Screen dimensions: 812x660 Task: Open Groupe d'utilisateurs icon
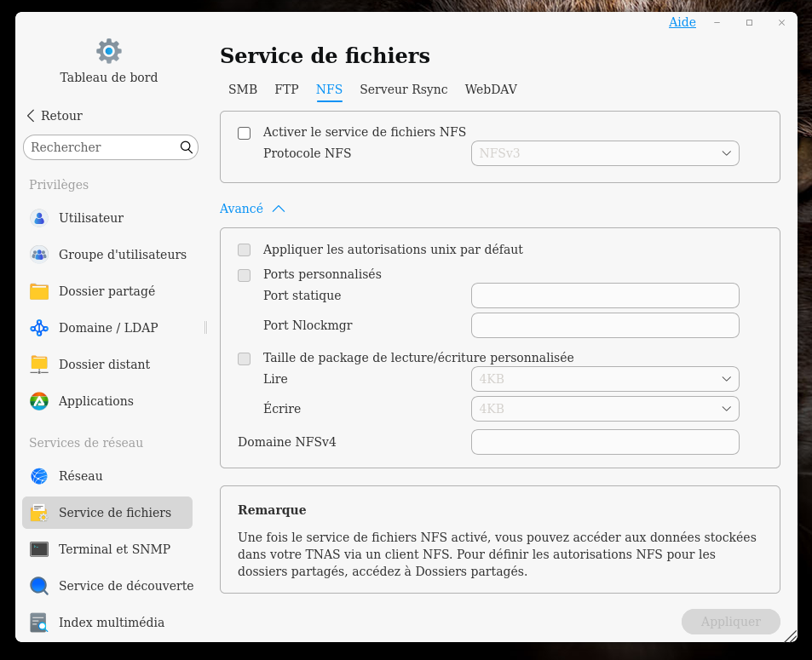click(x=39, y=255)
